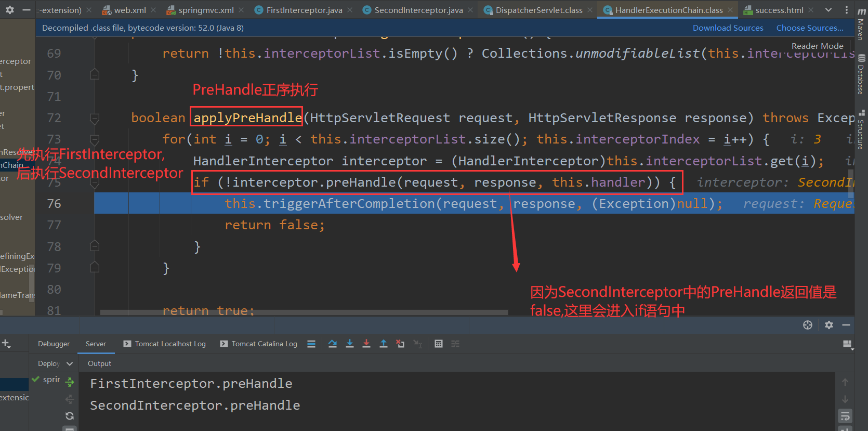Collapse the code fold at line 70
This screenshot has width=868, height=431.
[95, 75]
